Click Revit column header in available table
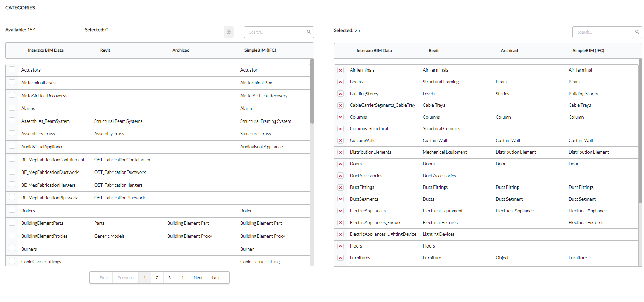The image size is (644, 302). pos(105,50)
